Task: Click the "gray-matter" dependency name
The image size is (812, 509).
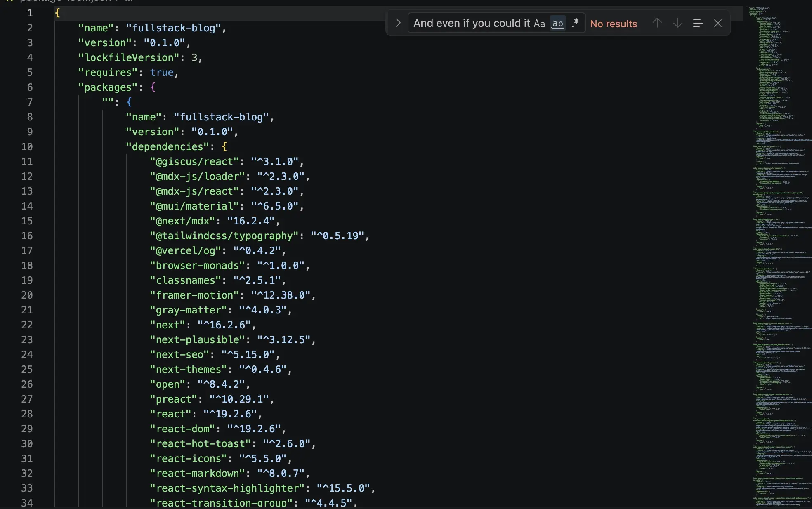Action: (x=189, y=310)
